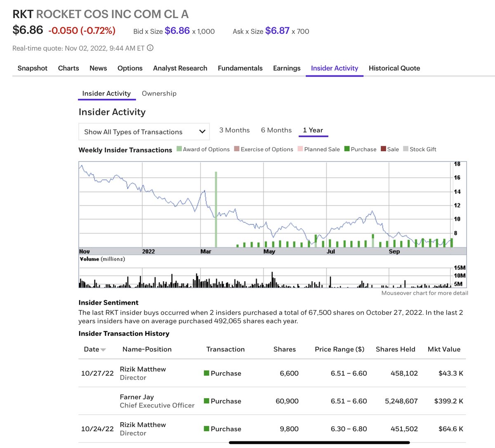Image resolution: width=495 pixels, height=448 pixels.
Task: Open the Earnings tab
Action: coord(287,68)
